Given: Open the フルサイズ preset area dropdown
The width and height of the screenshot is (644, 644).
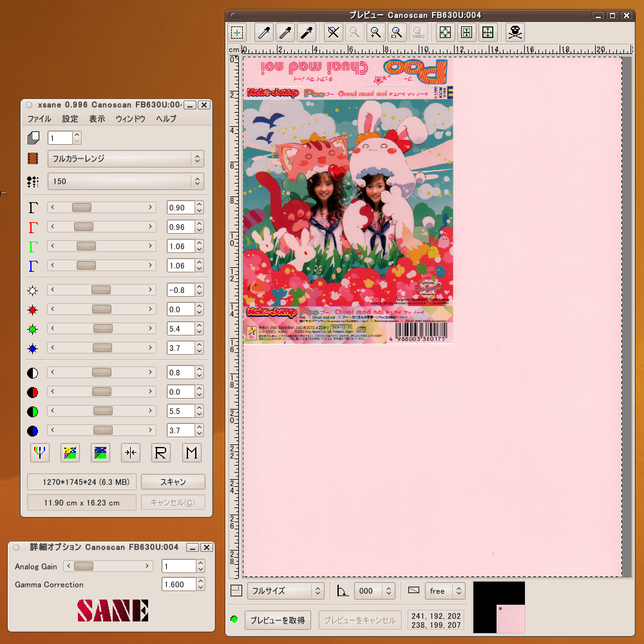Looking at the screenshot, I should [x=285, y=591].
